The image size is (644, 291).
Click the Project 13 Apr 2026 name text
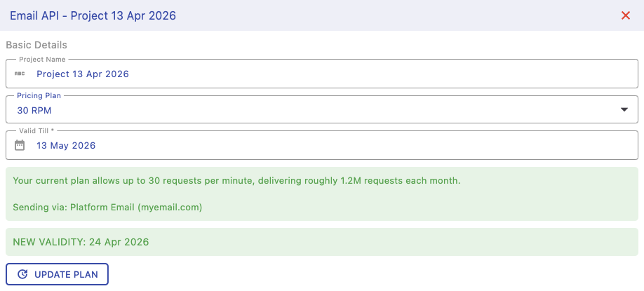pyautogui.click(x=83, y=74)
